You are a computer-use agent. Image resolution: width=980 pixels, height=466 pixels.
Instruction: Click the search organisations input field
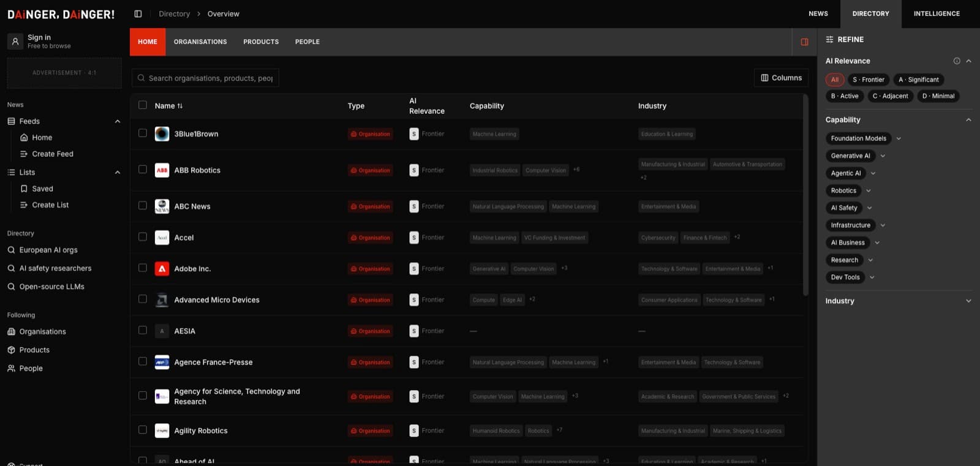[205, 78]
